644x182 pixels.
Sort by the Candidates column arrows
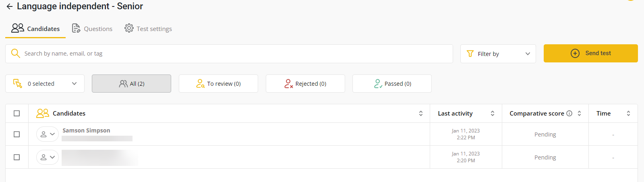click(x=421, y=114)
